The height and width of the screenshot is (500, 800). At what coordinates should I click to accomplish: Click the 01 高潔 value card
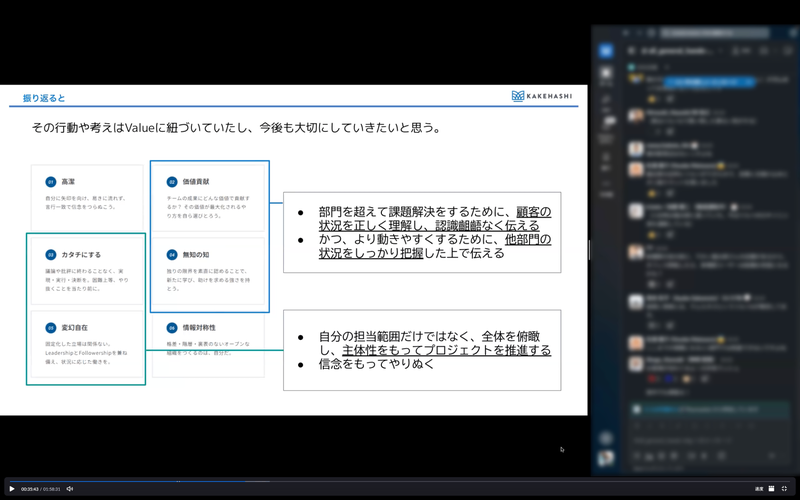pyautogui.click(x=87, y=197)
